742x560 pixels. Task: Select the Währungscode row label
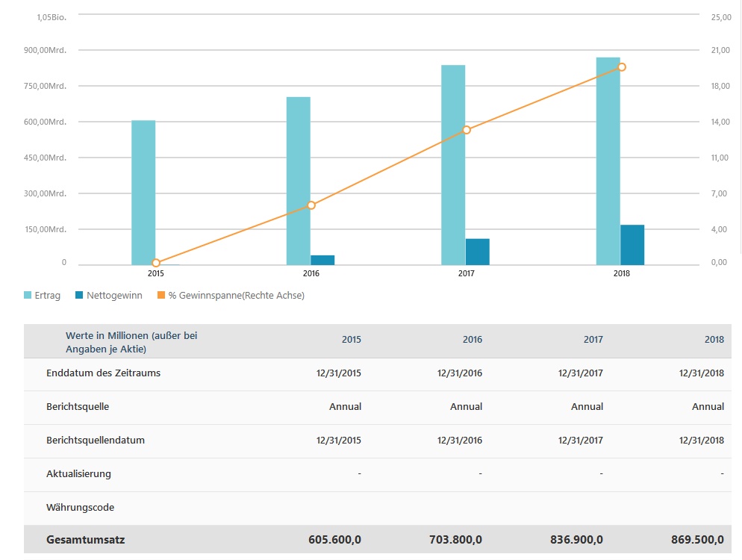[80, 508]
